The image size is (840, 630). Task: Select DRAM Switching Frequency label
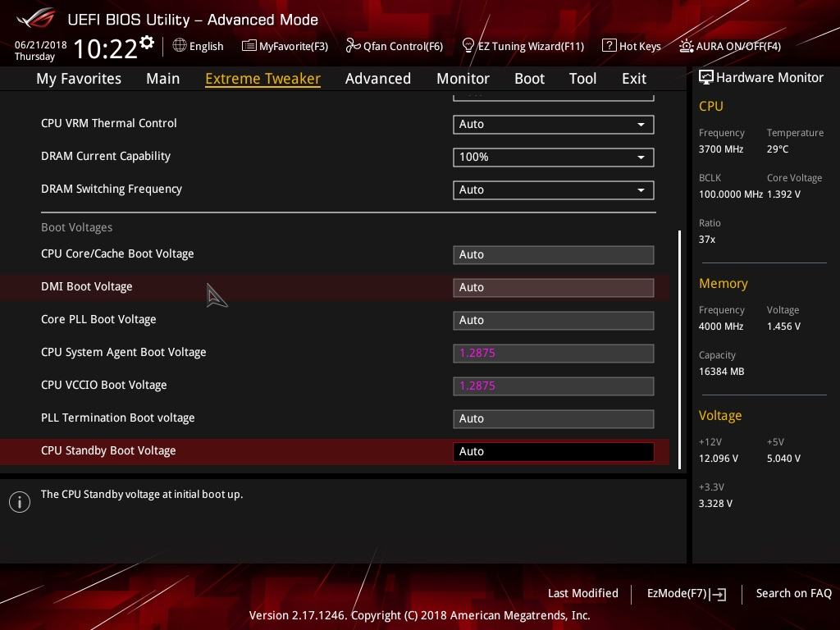(x=112, y=189)
